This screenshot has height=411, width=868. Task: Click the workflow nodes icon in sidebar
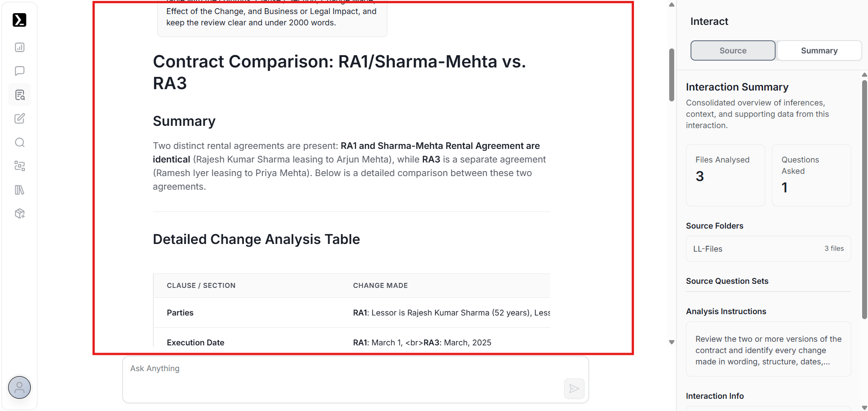[19, 166]
